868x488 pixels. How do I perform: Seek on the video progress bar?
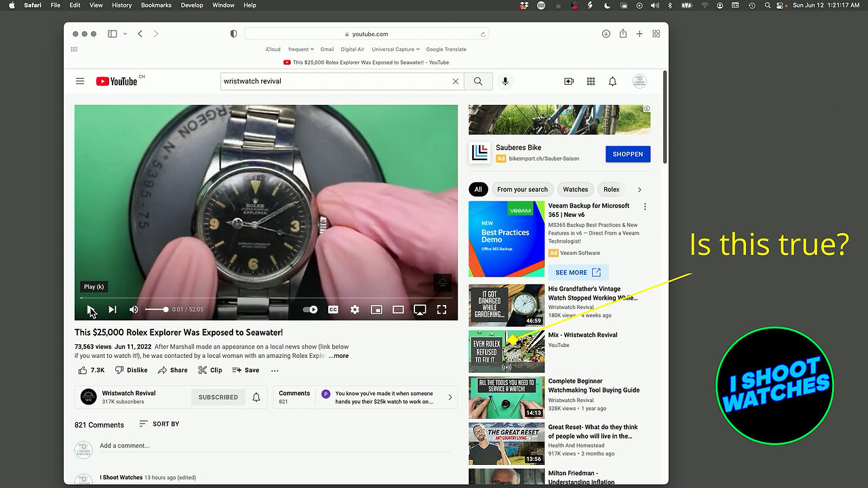coord(266,298)
